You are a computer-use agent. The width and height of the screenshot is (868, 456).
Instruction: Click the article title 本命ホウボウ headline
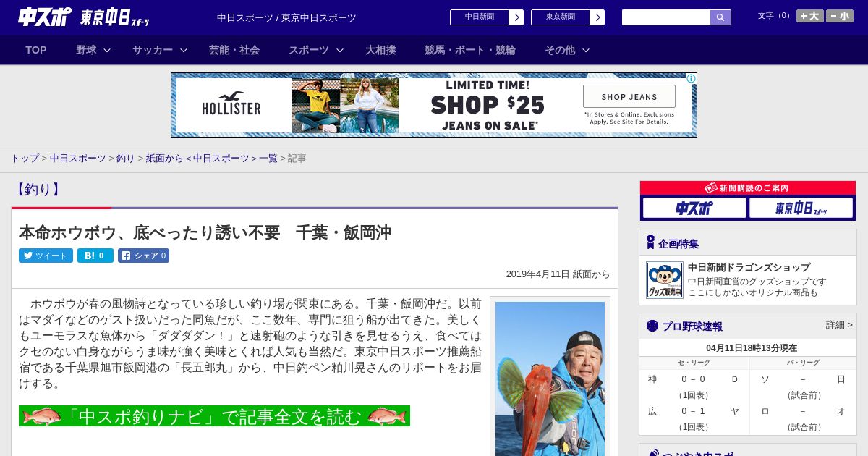[x=205, y=232]
